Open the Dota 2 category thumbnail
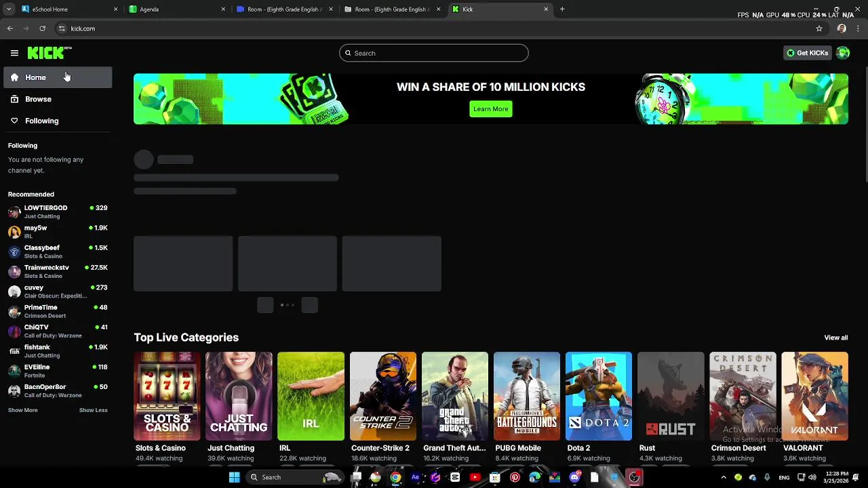Viewport: 868px width, 488px height. click(x=599, y=396)
